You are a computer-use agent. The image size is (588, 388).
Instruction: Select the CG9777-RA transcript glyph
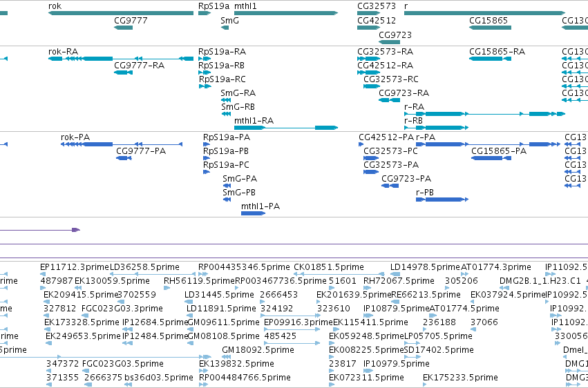(124, 72)
